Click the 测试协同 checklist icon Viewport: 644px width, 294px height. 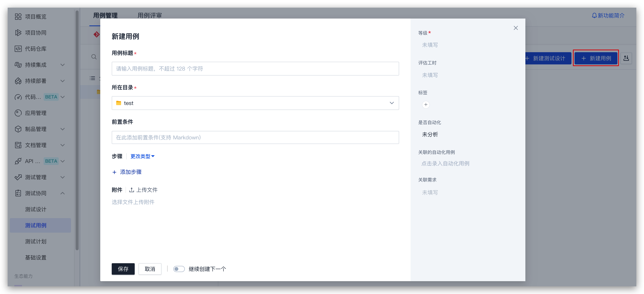point(18,193)
